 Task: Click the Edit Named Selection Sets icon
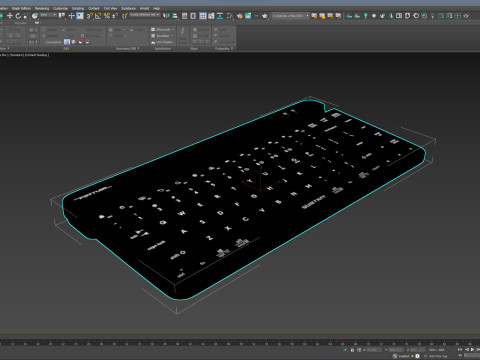[x=124, y=15]
